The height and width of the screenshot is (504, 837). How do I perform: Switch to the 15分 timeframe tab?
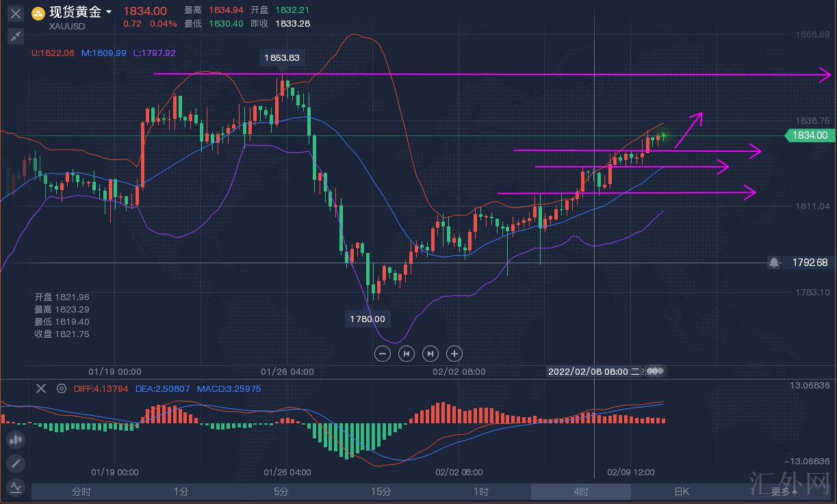pyautogui.click(x=381, y=492)
